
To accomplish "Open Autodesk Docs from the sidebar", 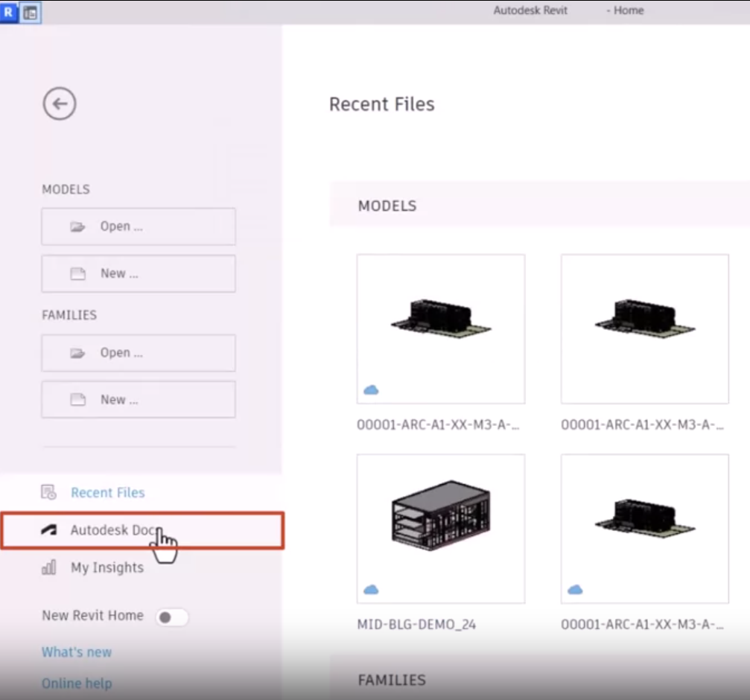I will click(x=142, y=530).
